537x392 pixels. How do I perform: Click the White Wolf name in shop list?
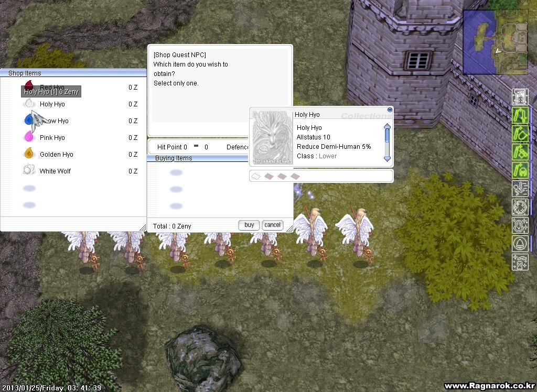pos(55,171)
